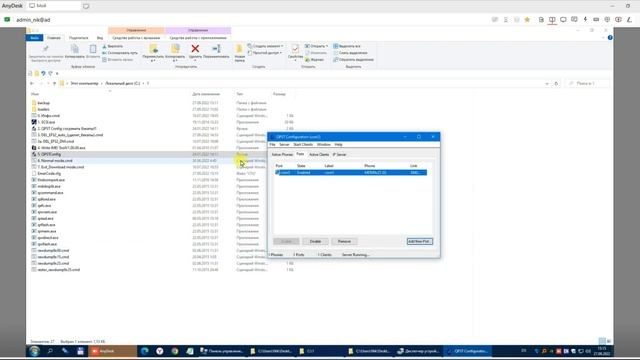This screenshot has width=640, height=360.
Task: Open the Server menu in QPST Configuration
Action: point(284,144)
